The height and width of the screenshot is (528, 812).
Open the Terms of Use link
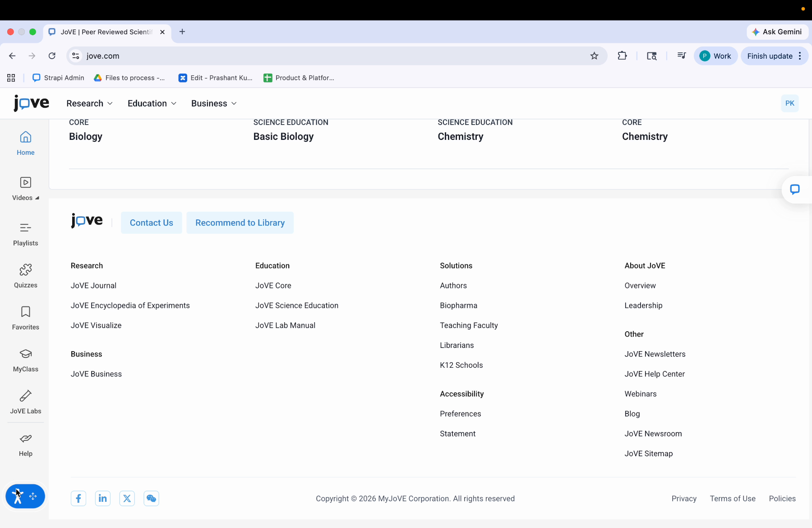[x=733, y=499]
